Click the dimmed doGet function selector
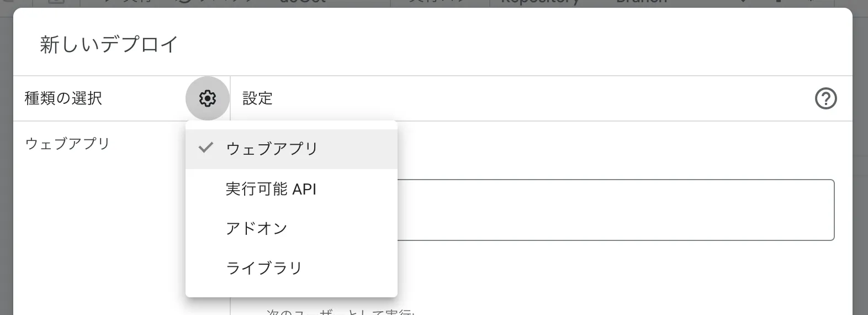The height and width of the screenshot is (315, 868). [x=302, y=3]
